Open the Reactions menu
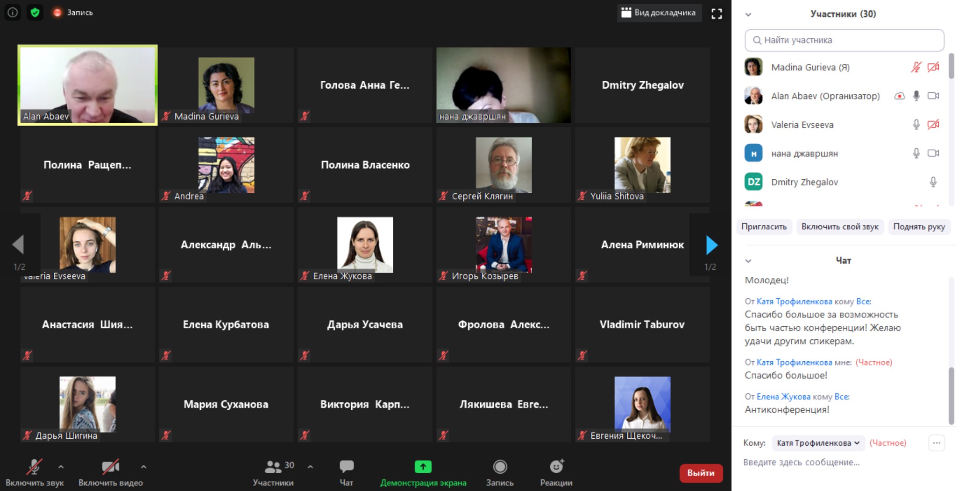This screenshot has width=980, height=491. [556, 467]
